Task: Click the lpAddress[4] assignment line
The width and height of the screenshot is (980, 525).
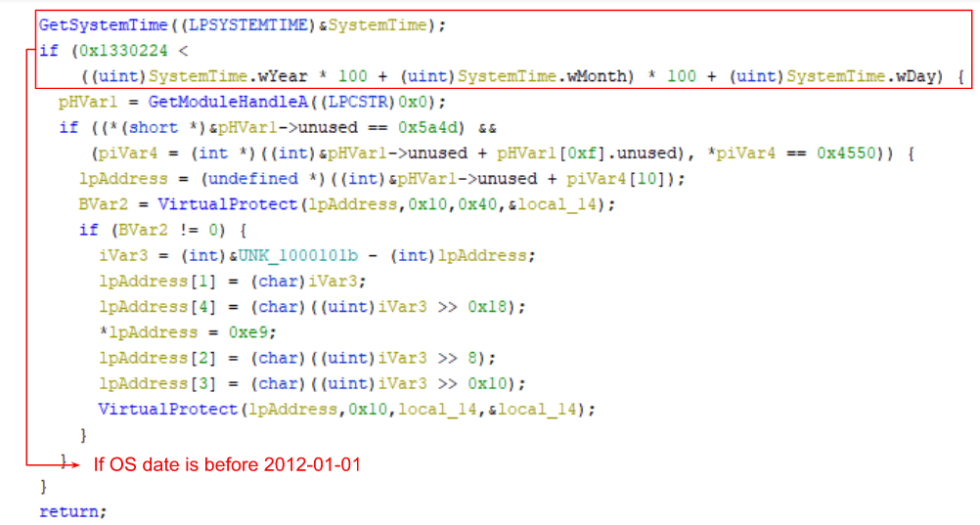Action: (x=312, y=307)
